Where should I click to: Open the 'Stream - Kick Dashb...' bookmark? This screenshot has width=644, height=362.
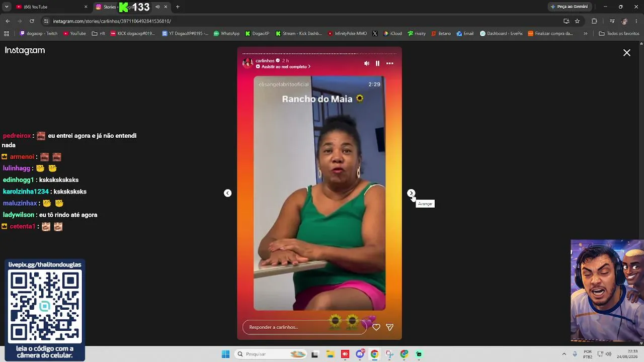pos(298,34)
